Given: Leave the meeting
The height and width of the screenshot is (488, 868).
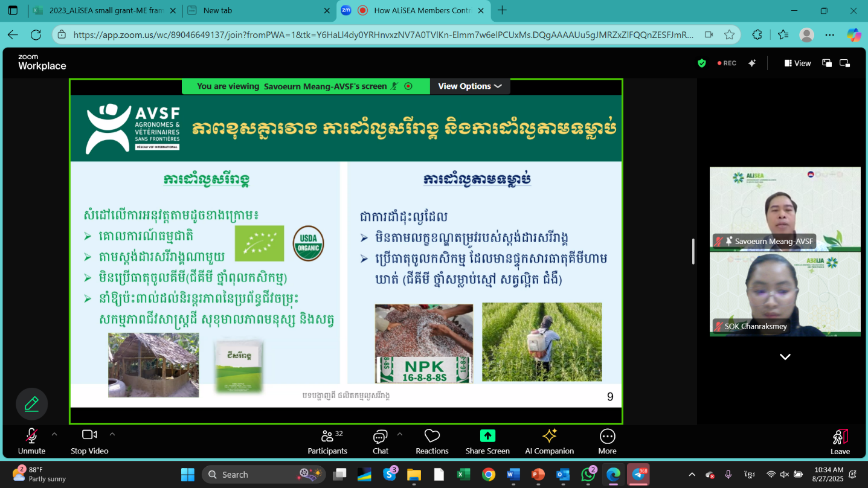Looking at the screenshot, I should pyautogui.click(x=840, y=441).
